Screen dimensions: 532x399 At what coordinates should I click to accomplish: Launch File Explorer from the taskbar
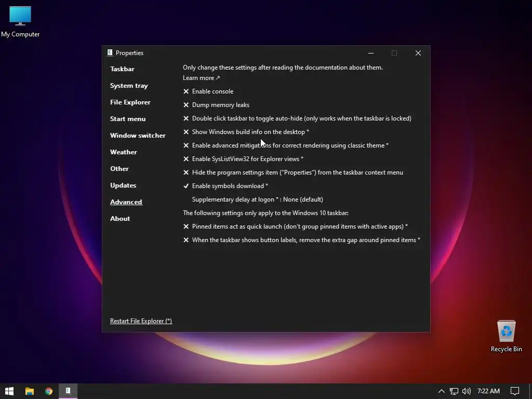click(30, 391)
